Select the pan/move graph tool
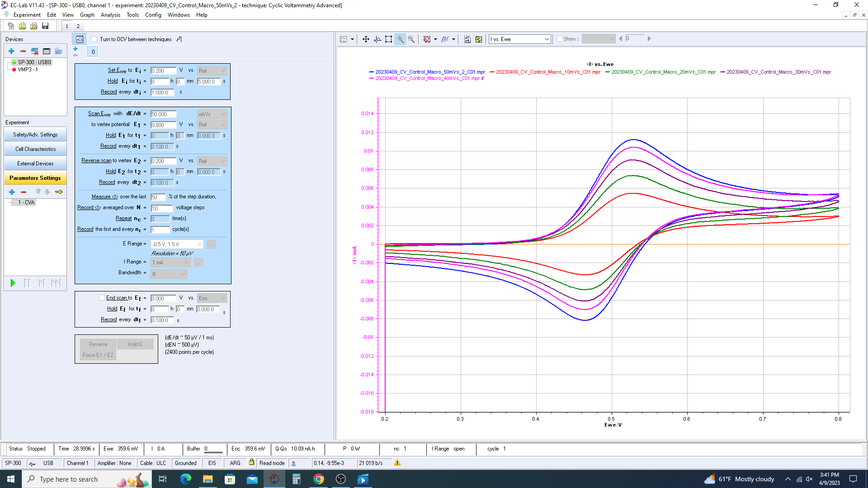 coord(366,39)
